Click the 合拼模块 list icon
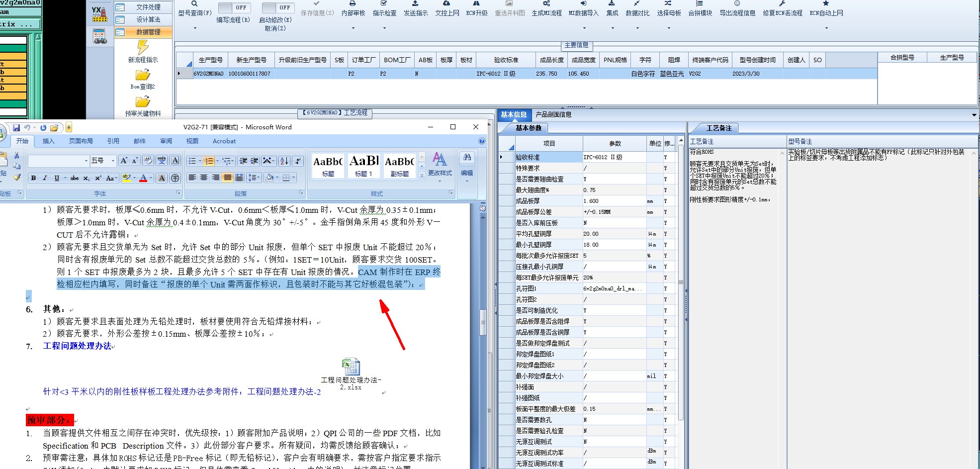Viewport: 980px width, 469px height. 700,3
